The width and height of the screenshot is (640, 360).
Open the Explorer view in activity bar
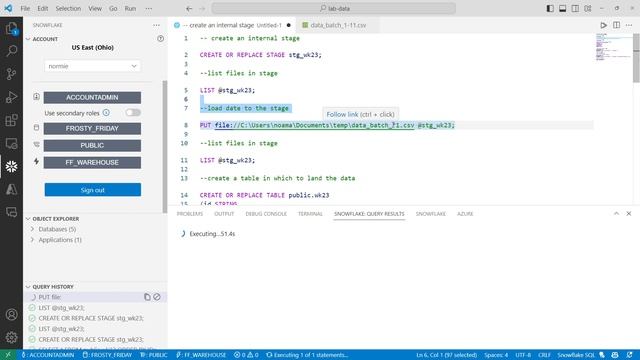coord(11,29)
